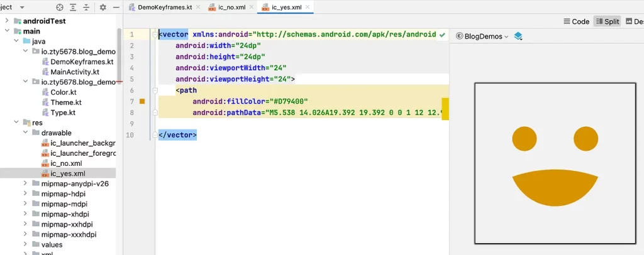The width and height of the screenshot is (644, 255).
Task: Click the orange fillColor gutter swatch
Action: click(142, 101)
